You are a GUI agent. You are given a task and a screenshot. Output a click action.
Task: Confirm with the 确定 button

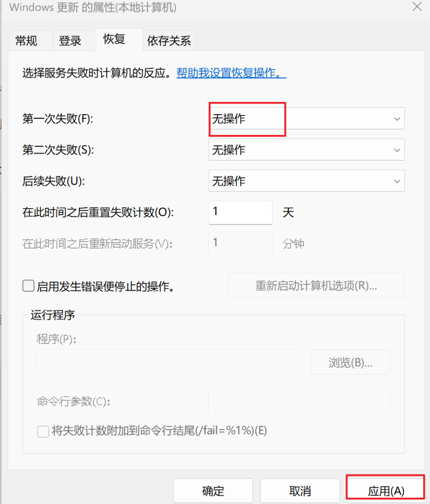pyautogui.click(x=213, y=491)
